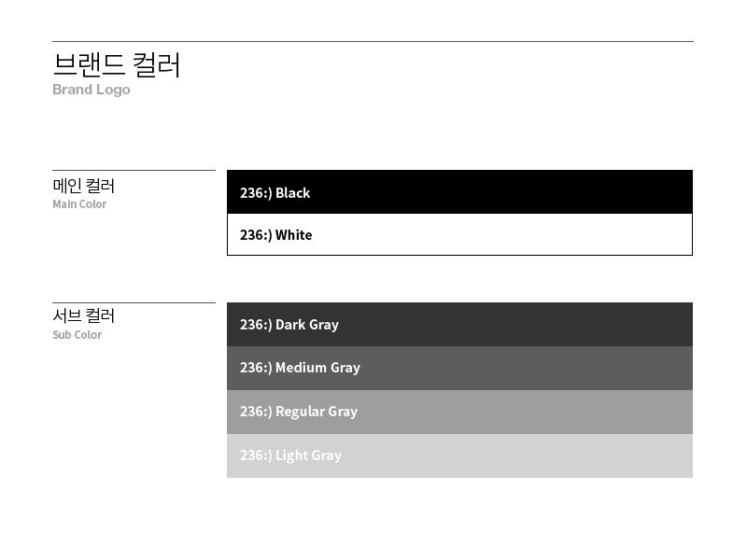Click the horizontal rule above the title
This screenshot has width=747, height=560.
[x=373, y=41]
